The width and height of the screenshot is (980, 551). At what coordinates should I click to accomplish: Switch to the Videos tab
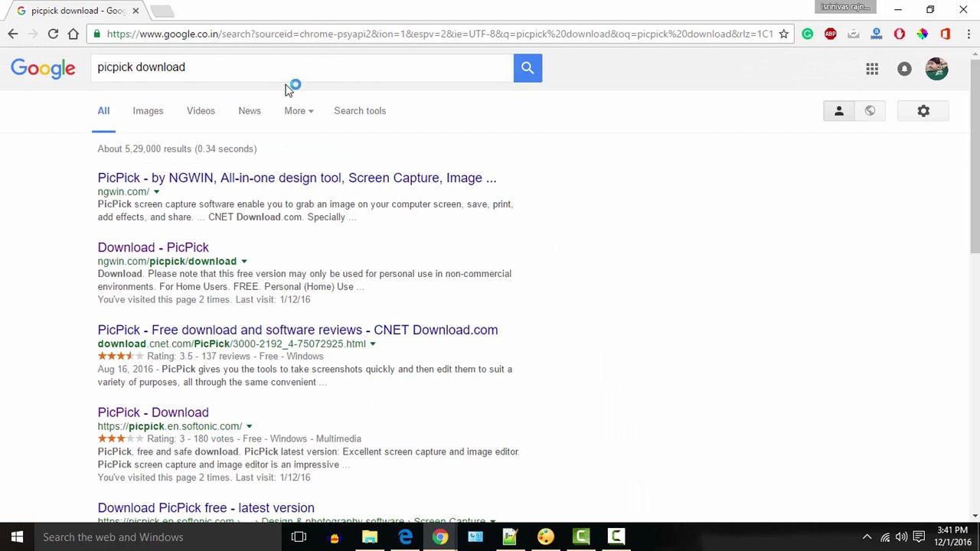click(x=201, y=111)
